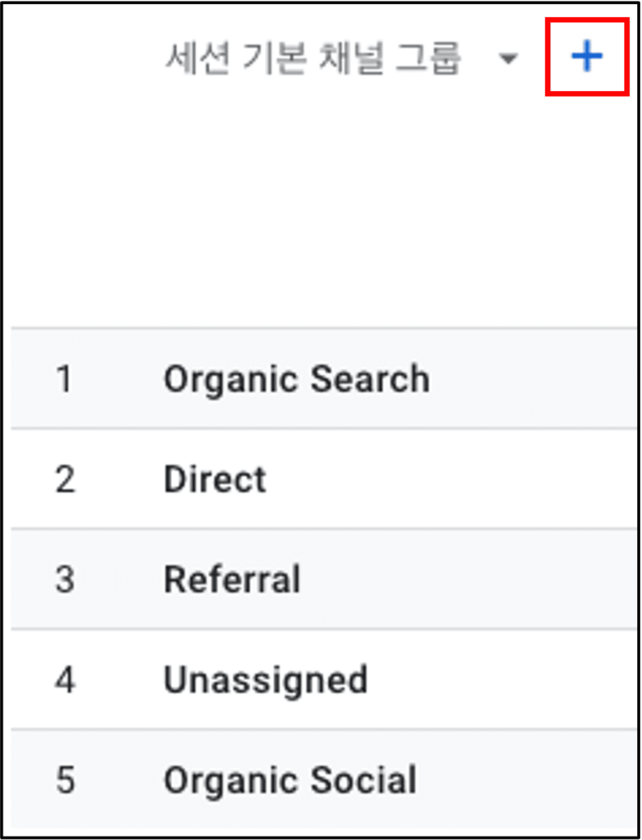Click the 세션 기본 채널 그룹 column header
This screenshot has width=642, height=840.
pos(312,57)
